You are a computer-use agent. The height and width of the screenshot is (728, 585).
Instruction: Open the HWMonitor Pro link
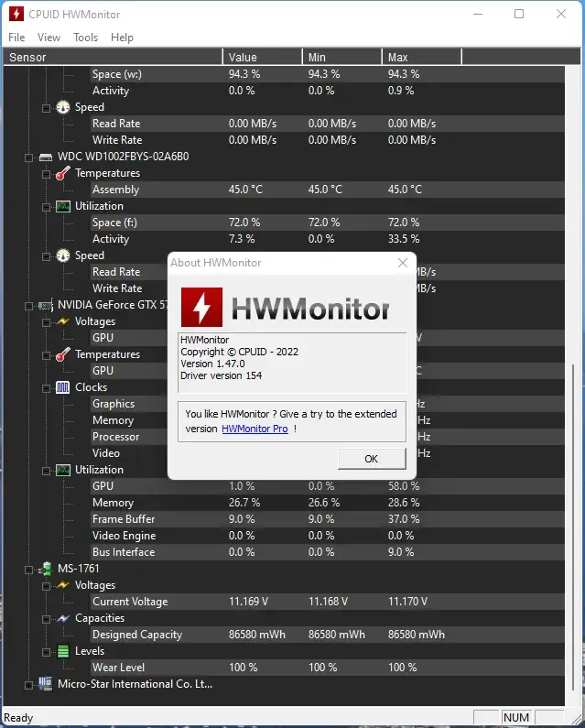point(255,429)
